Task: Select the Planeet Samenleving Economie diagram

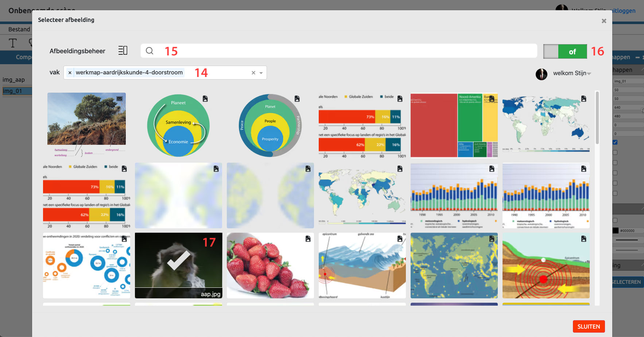Action: (178, 125)
